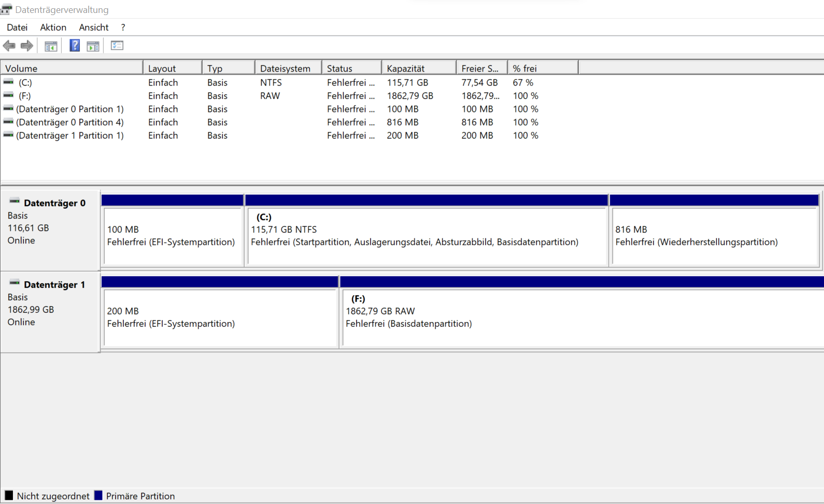The image size is (824, 504).
Task: Select the (F:) 1862,79 GB RAW partition block
Action: click(583, 318)
